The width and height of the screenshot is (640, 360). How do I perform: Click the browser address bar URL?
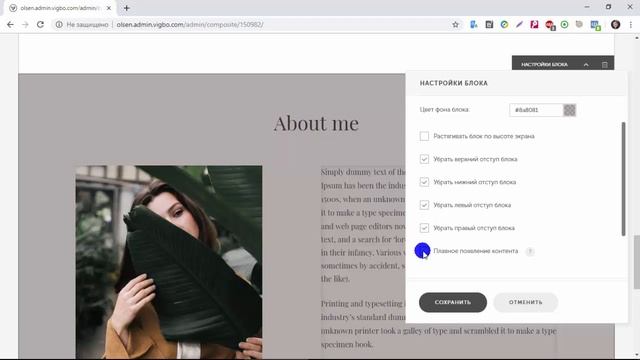(190, 24)
